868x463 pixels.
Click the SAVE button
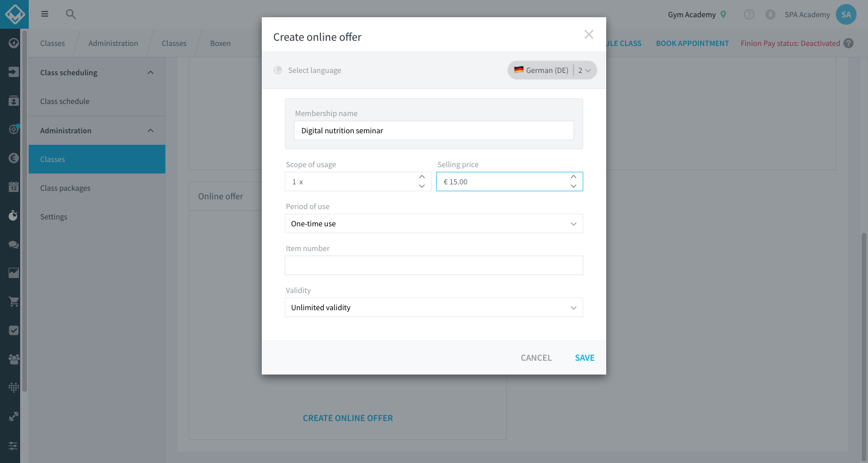[x=584, y=357]
